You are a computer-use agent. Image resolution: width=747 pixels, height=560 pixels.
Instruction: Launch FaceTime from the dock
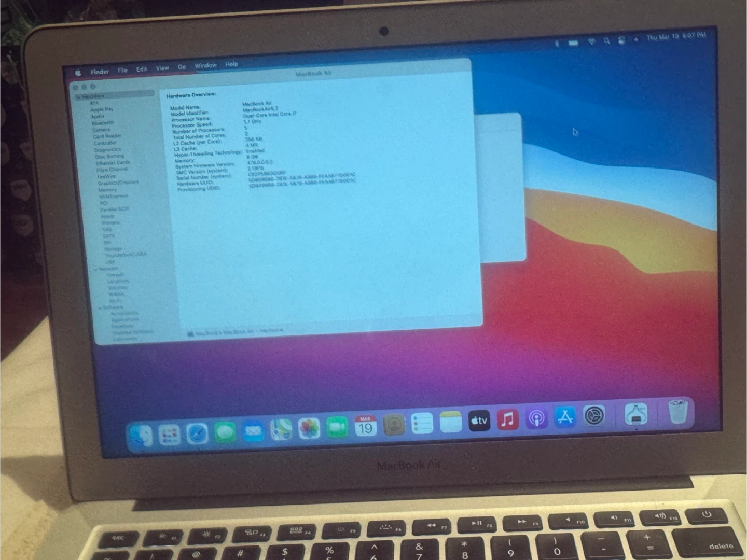click(x=337, y=427)
